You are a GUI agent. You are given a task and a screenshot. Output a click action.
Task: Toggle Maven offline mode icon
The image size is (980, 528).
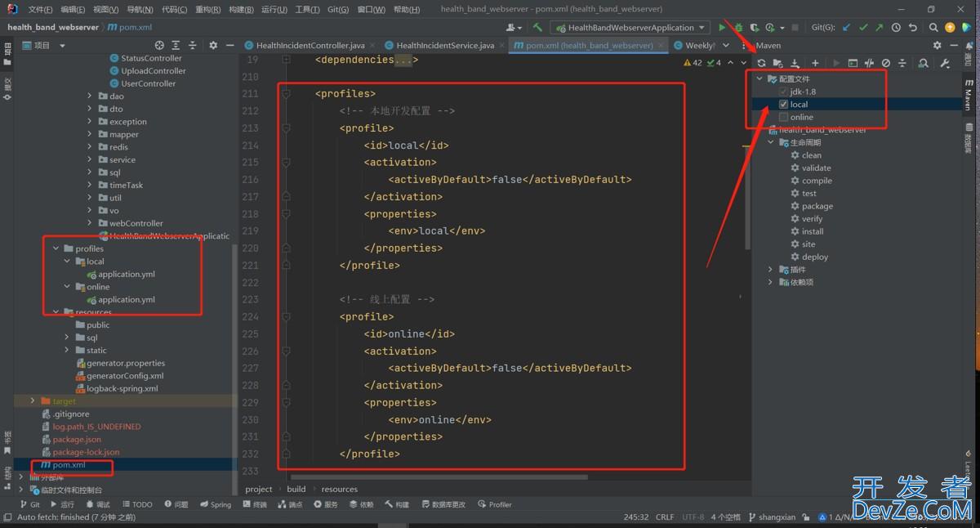(x=869, y=63)
